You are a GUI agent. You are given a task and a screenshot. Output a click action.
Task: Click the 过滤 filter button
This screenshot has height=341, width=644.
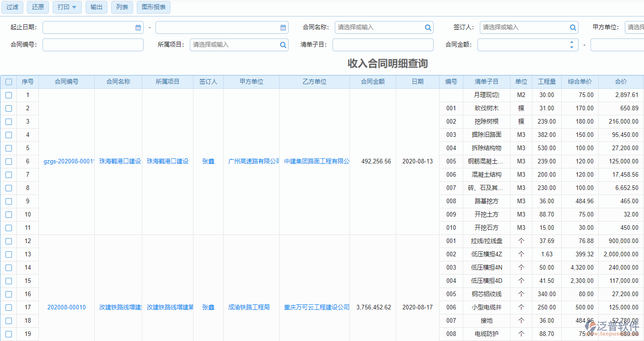(x=12, y=7)
